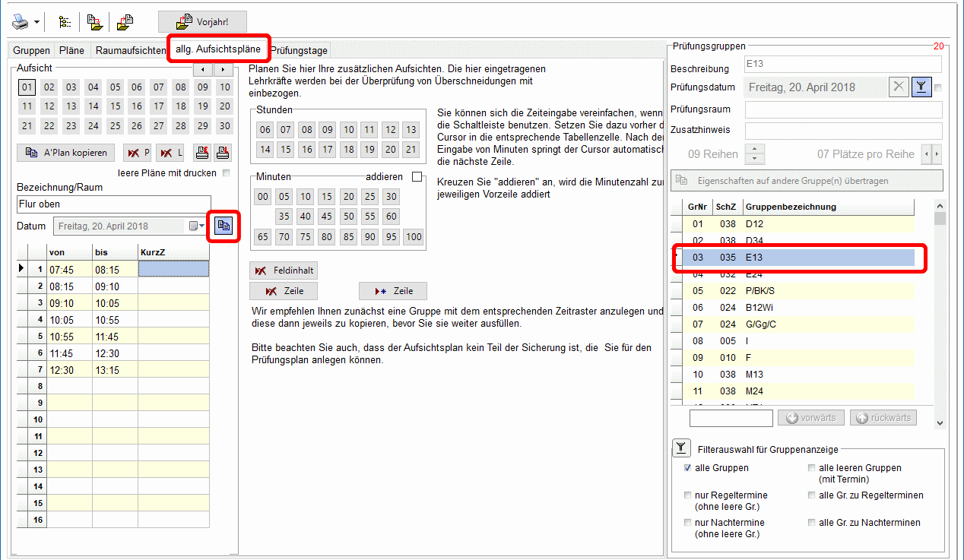Click the delete 'P' icon button
This screenshot has width=964, height=560.
click(138, 153)
